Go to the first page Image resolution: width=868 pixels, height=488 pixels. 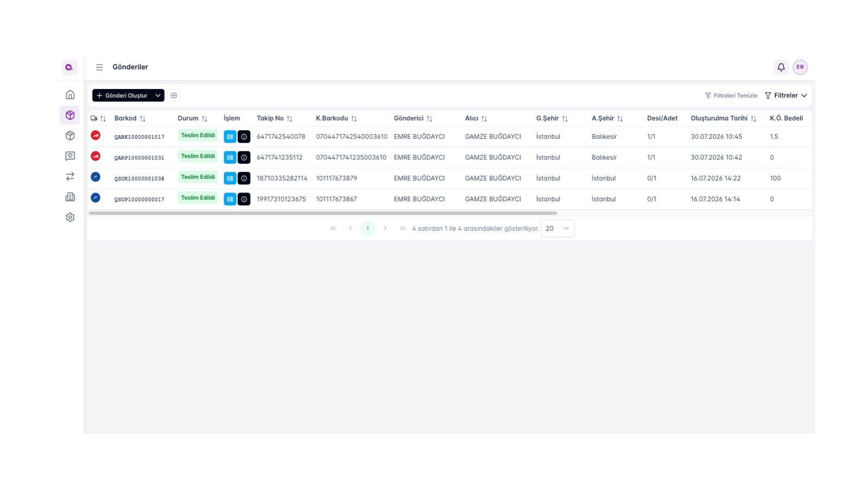pyautogui.click(x=333, y=228)
